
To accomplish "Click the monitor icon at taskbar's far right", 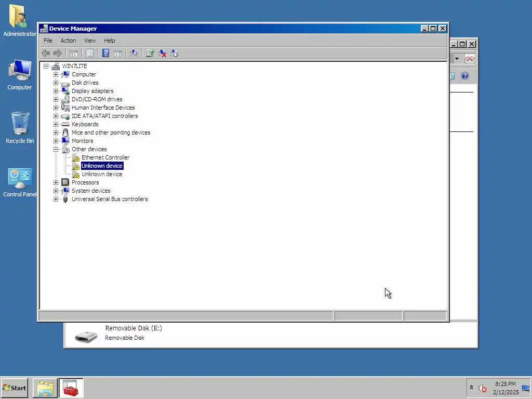I will tap(526, 388).
